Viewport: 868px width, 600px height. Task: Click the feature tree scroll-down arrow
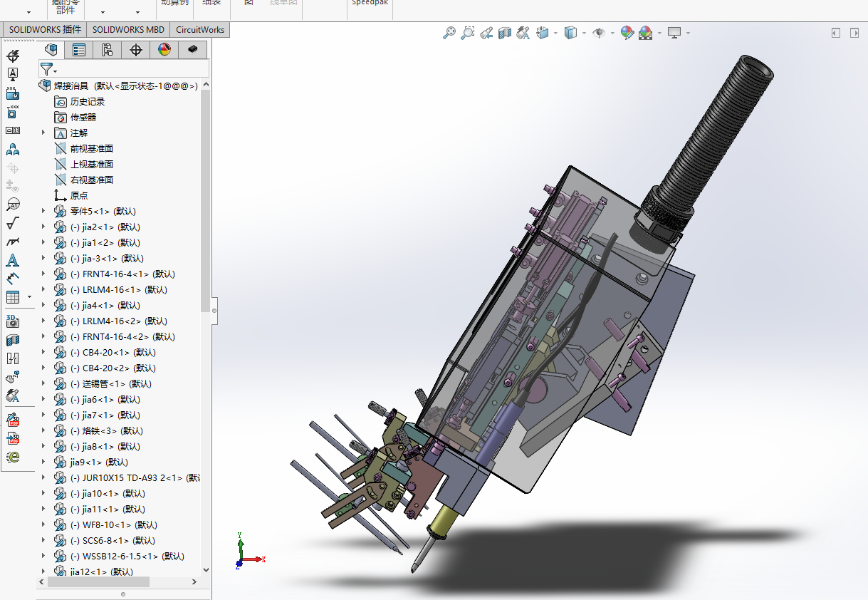(206, 570)
